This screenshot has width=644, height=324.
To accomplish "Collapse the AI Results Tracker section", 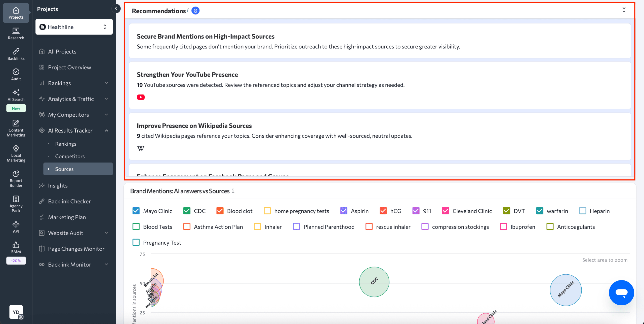I will pyautogui.click(x=107, y=131).
